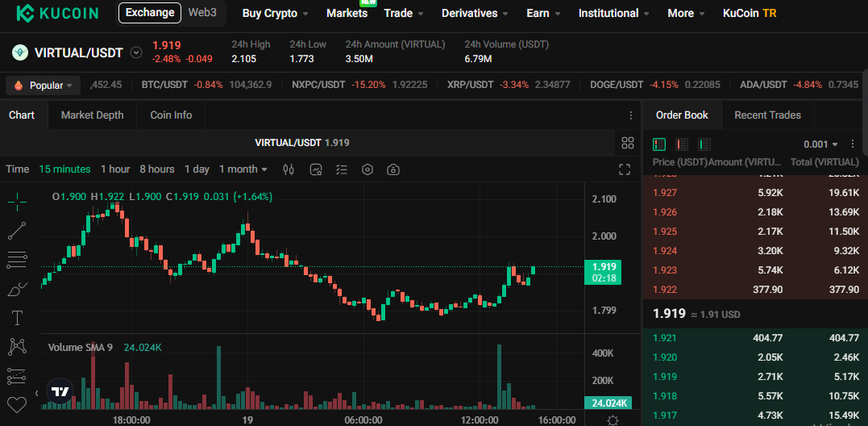Open the Markets page
This screenshot has width=868, height=426.
pos(347,13)
